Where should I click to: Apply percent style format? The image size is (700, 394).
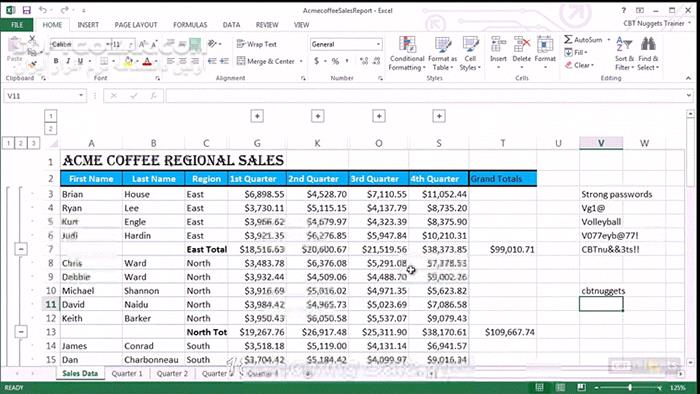tap(335, 61)
